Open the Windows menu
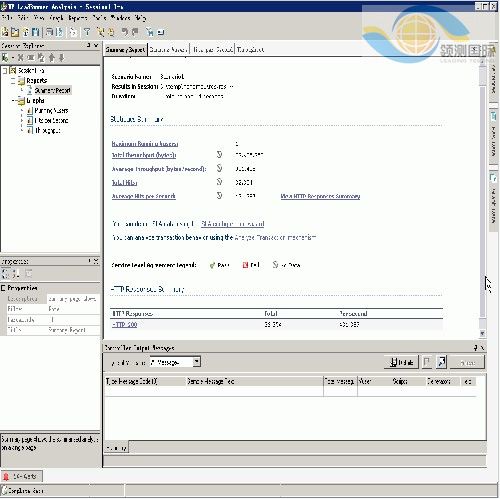 coord(120,17)
